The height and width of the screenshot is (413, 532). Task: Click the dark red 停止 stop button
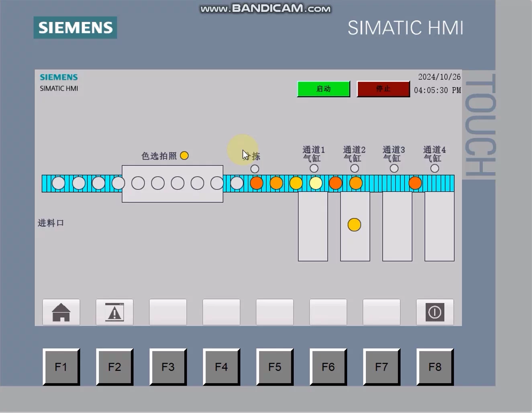[383, 89]
